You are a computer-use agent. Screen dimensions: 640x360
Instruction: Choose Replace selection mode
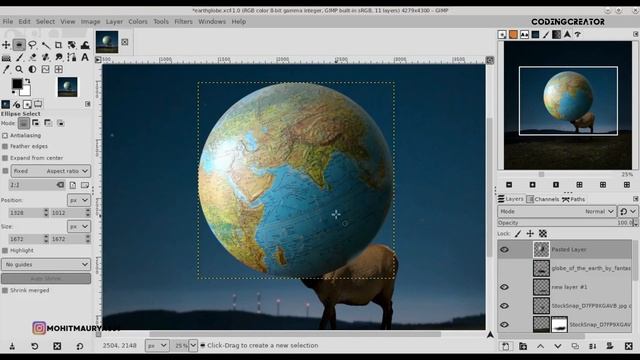point(24,123)
